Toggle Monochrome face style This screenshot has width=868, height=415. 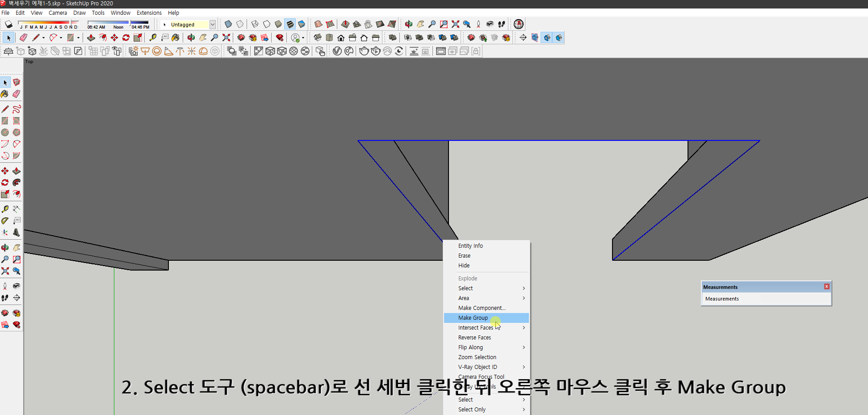click(302, 24)
